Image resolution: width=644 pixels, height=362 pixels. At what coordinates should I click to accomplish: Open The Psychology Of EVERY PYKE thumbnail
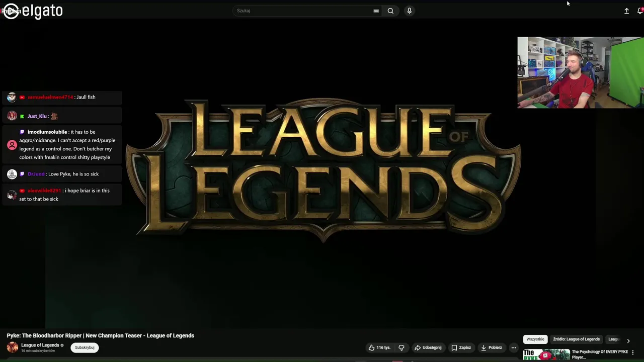coord(546,355)
